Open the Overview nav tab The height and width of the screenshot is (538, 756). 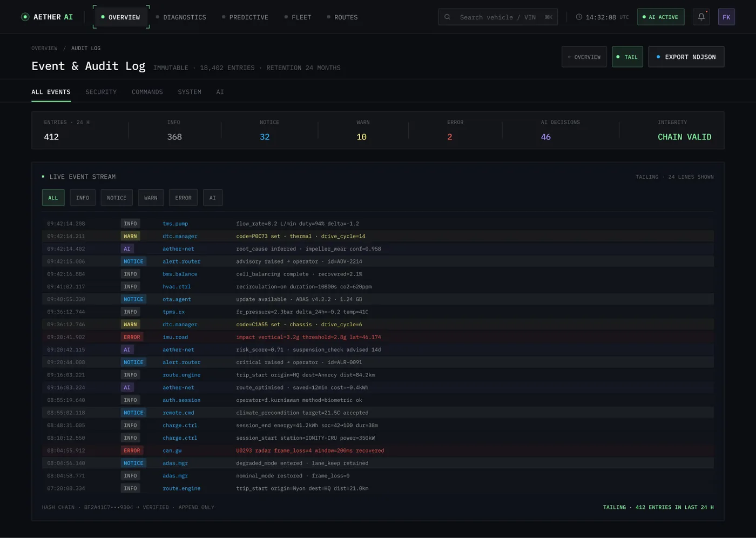click(121, 17)
